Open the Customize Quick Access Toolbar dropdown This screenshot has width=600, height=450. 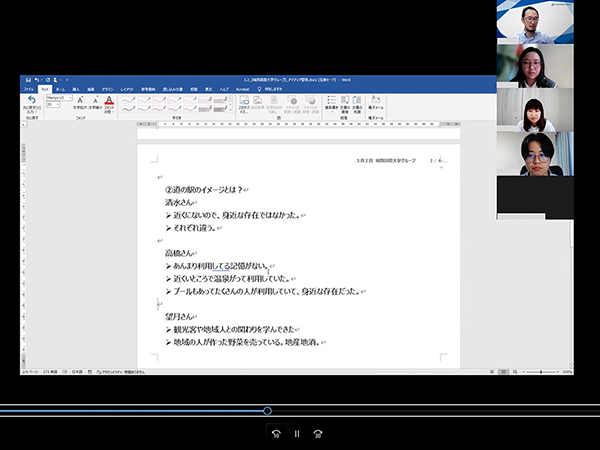pos(67,80)
